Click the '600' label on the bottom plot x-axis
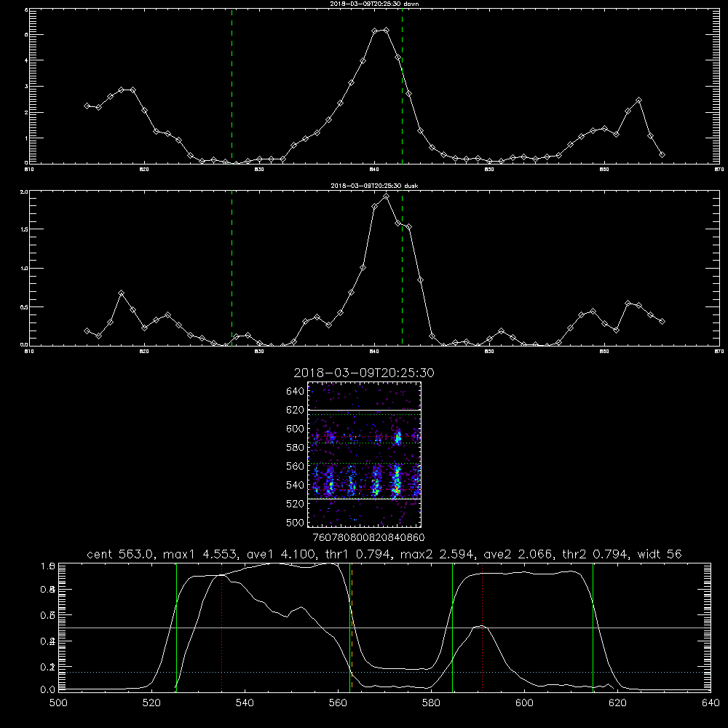The height and width of the screenshot is (728, 728). point(524,703)
